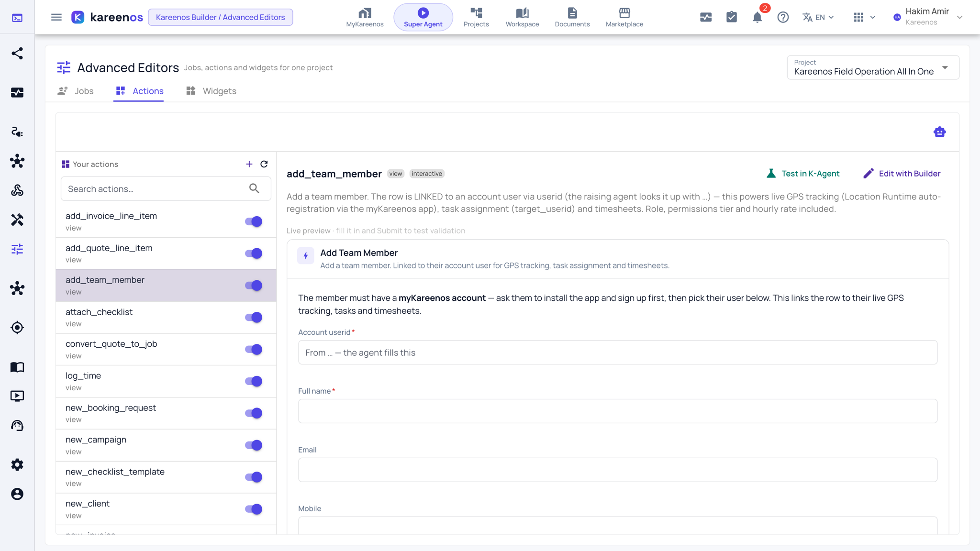980x551 pixels.
Task: Toggle the new_campaign action switch
Action: coord(254,445)
